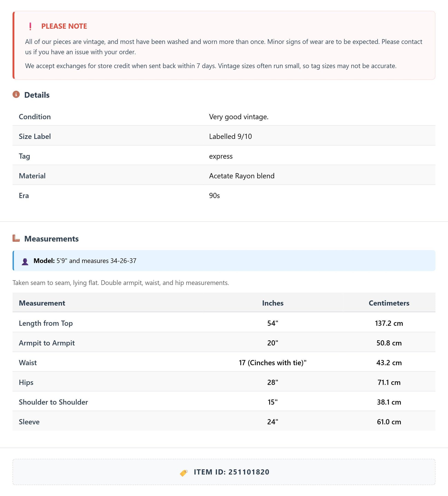Click the red exclamation mark icon
The image size is (448, 496).
pyautogui.click(x=30, y=26)
